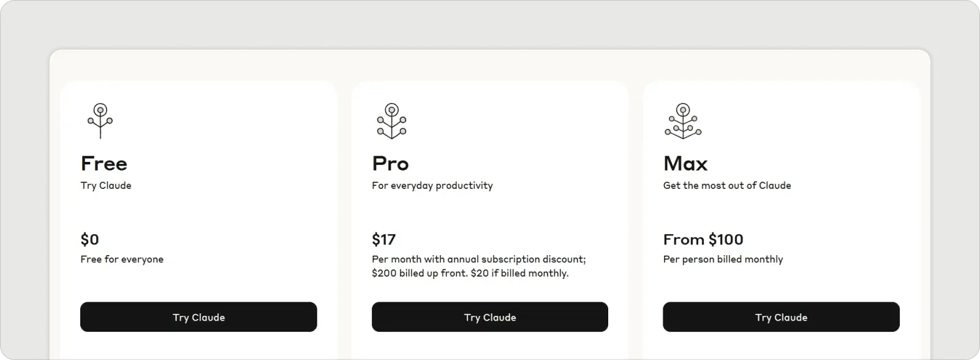Click the Pro plan branching icon

(x=391, y=121)
